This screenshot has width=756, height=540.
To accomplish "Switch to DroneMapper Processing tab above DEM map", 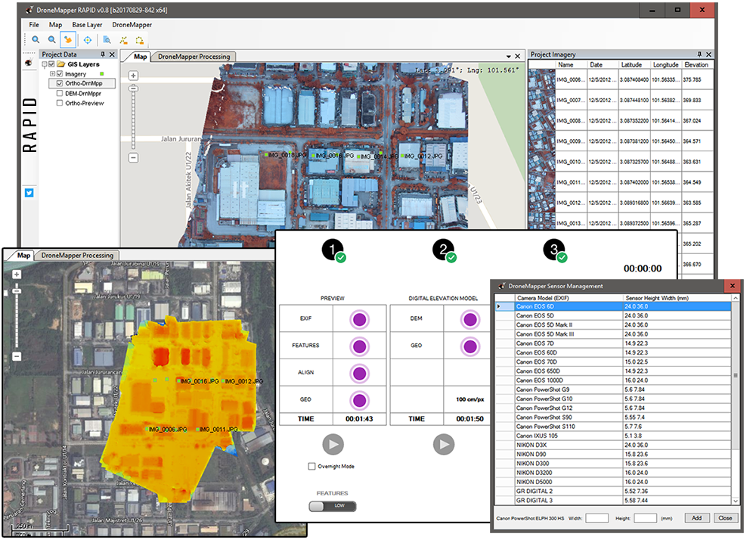I will (77, 255).
